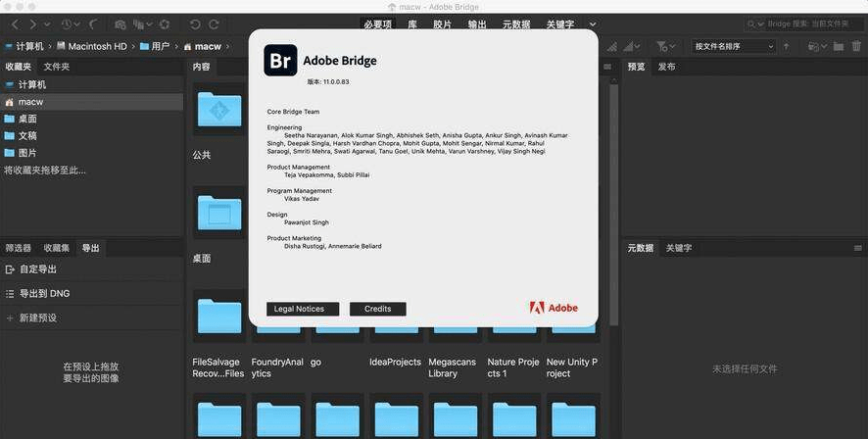Image resolution: width=868 pixels, height=439 pixels.
Task: Click the Megascans Library folder label
Action: (453, 367)
